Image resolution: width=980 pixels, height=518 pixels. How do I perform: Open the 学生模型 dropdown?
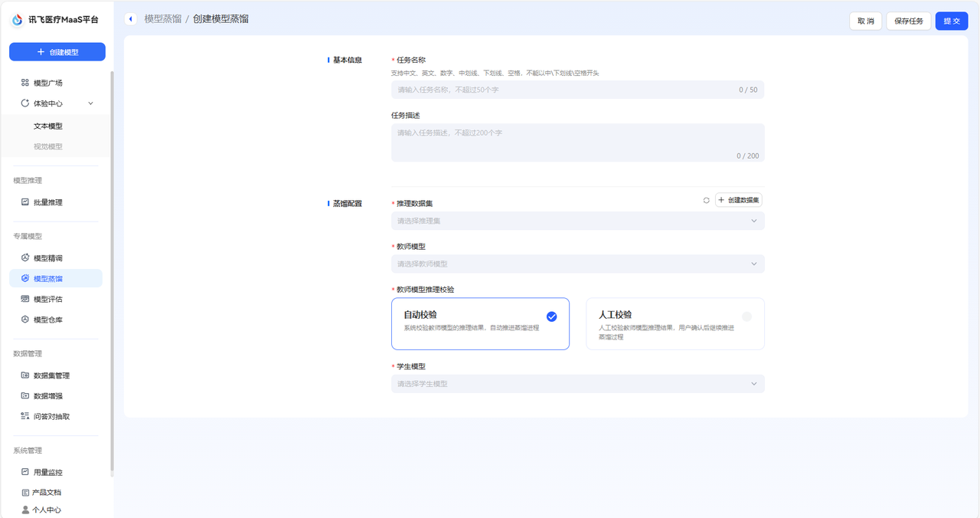(577, 384)
